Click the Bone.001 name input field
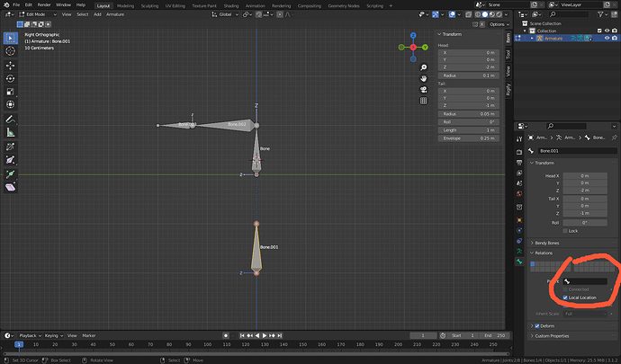Image resolution: width=621 pixels, height=364 pixels. pos(577,151)
